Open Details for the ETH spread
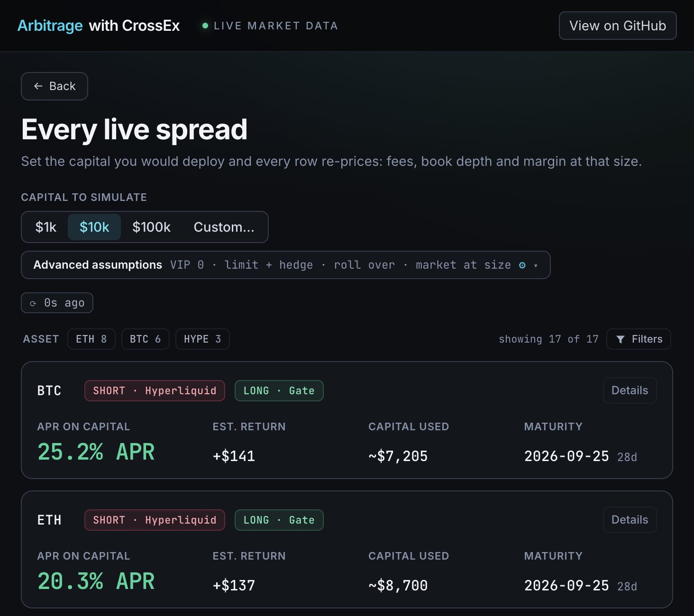 click(630, 520)
